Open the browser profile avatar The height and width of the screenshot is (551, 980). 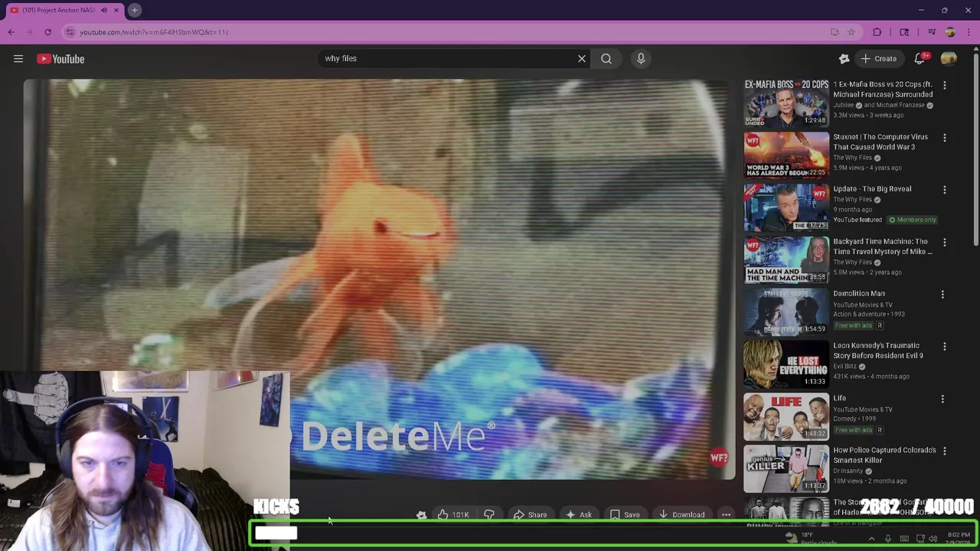click(x=950, y=32)
